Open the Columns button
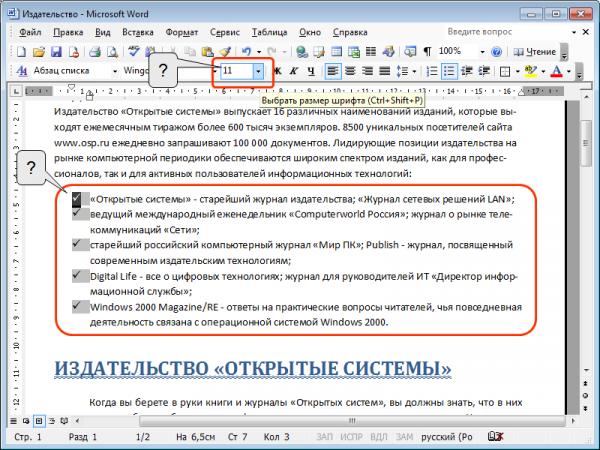The height and width of the screenshot is (450, 600). [370, 51]
